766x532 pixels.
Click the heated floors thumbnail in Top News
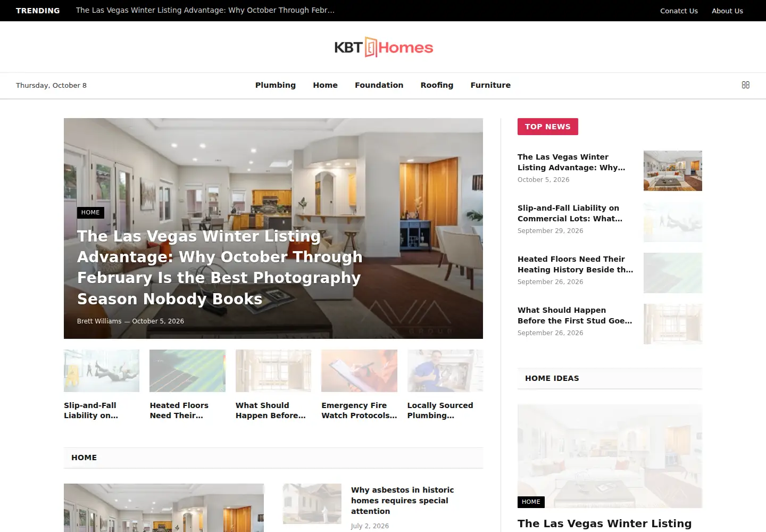point(673,273)
